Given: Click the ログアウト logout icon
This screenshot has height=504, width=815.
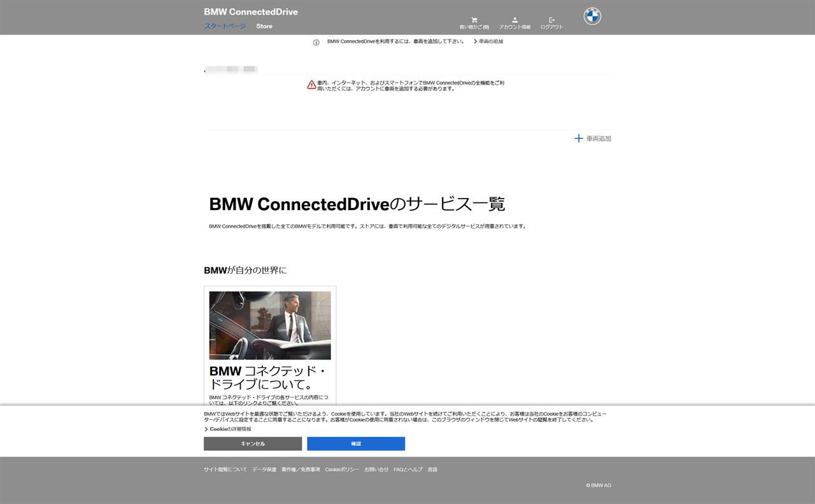Looking at the screenshot, I should 551,20.
